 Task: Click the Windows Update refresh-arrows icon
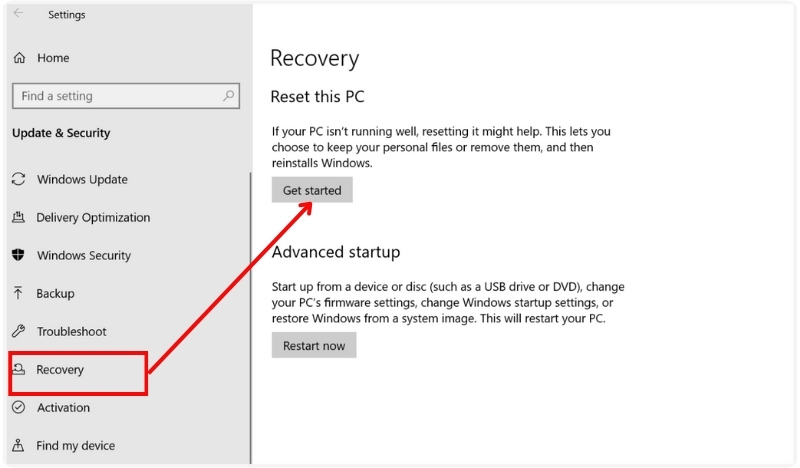click(19, 179)
